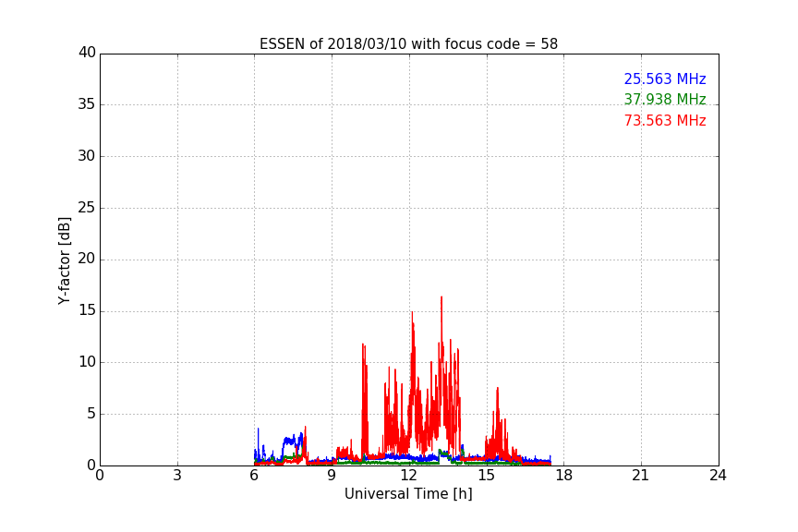Click the x-axis tick label 9
Viewport: 798px width, 532px height.
coord(332,476)
